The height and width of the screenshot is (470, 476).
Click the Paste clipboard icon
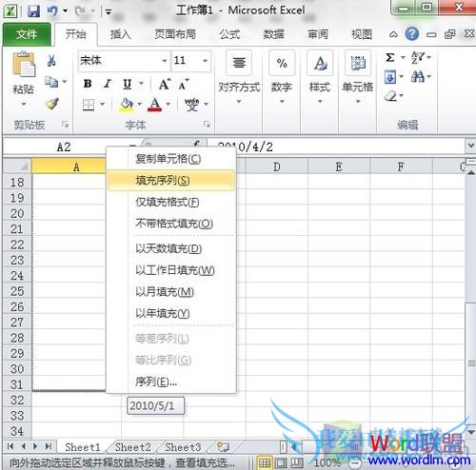pos(23,65)
